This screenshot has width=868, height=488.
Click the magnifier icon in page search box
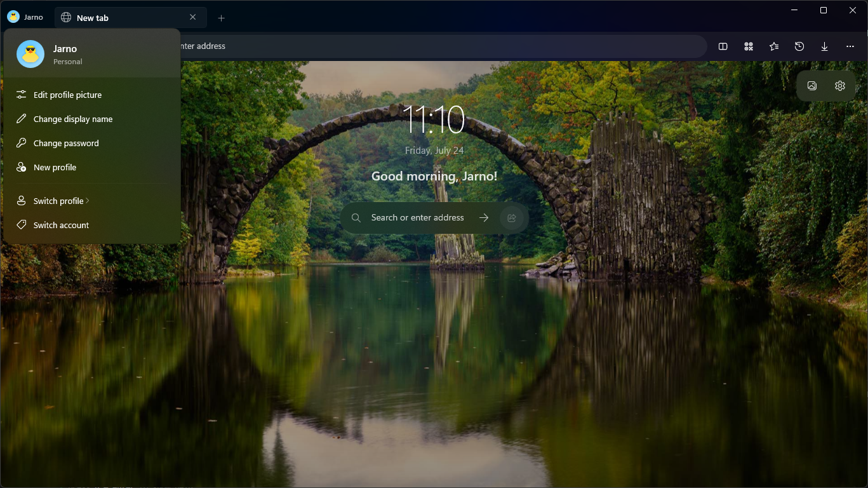[x=356, y=218]
